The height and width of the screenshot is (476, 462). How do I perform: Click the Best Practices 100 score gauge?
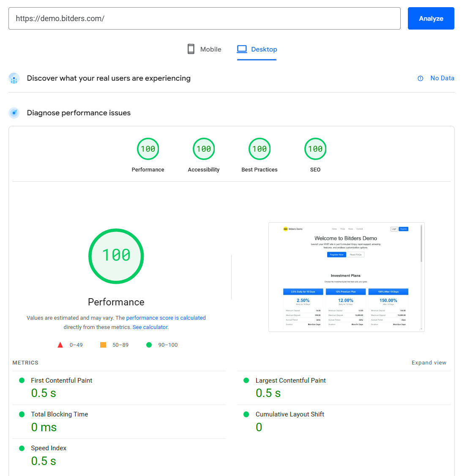pos(260,149)
